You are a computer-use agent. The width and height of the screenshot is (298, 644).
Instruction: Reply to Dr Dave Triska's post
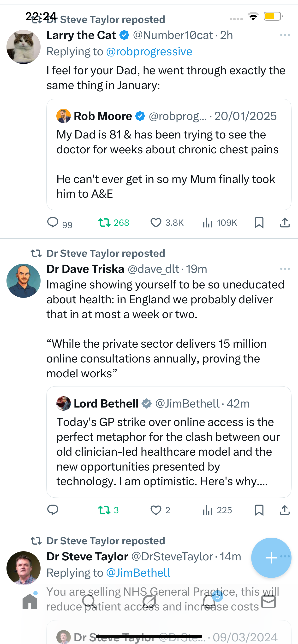tap(53, 510)
